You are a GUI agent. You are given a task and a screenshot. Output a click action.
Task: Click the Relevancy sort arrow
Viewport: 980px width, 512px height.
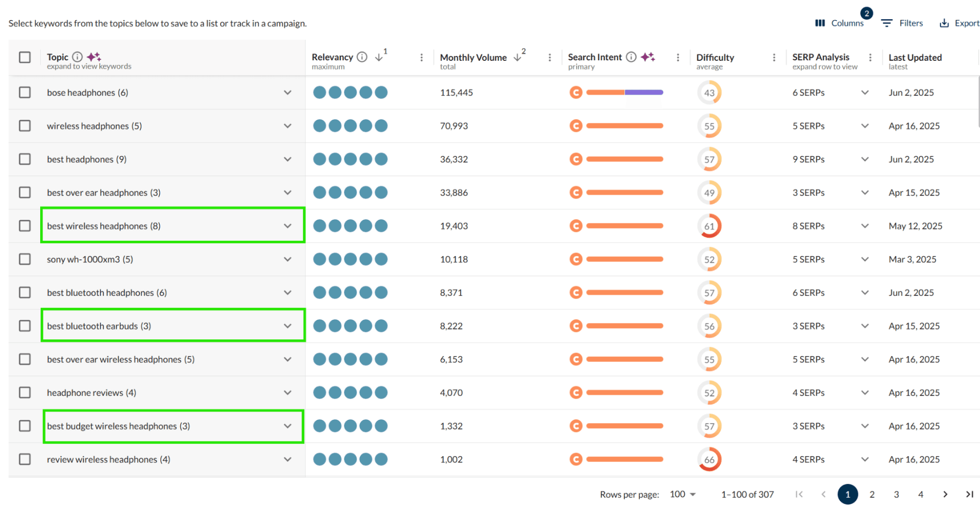click(379, 56)
